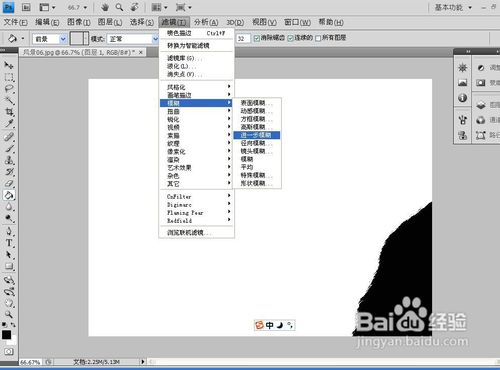Click the tolerance field showing 32
Screen dimensions: 500x370
(243, 39)
